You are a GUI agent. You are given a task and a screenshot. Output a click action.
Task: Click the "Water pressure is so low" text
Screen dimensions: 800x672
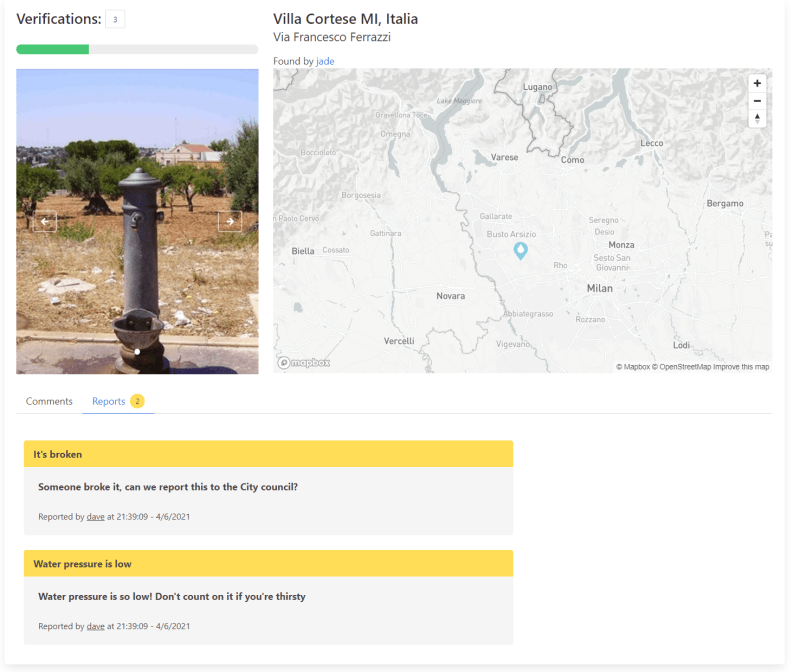click(172, 596)
